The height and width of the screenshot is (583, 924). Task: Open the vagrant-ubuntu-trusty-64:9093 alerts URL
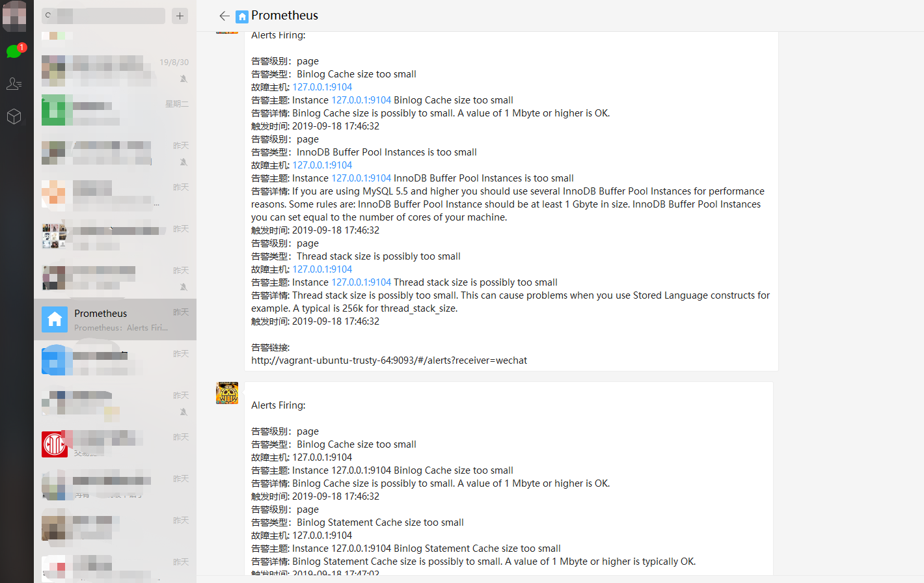click(389, 360)
